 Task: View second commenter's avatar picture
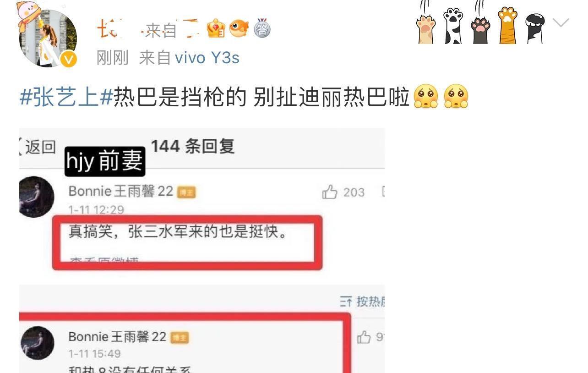[37, 343]
